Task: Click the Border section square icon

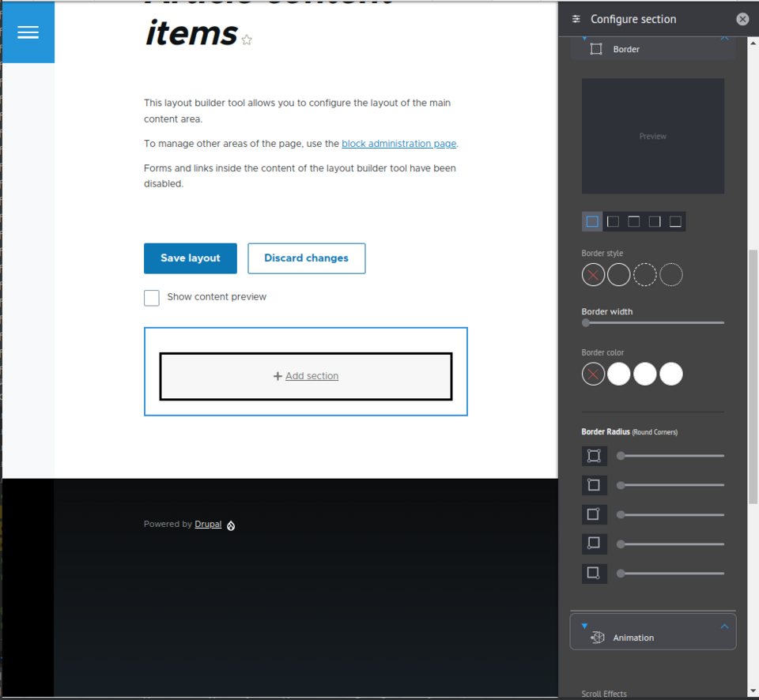Action: [596, 49]
